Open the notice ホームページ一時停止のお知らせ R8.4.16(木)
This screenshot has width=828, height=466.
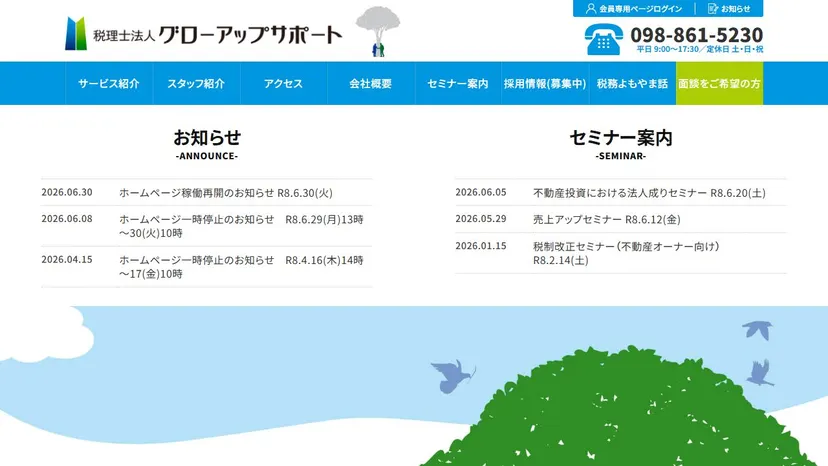tap(241, 267)
